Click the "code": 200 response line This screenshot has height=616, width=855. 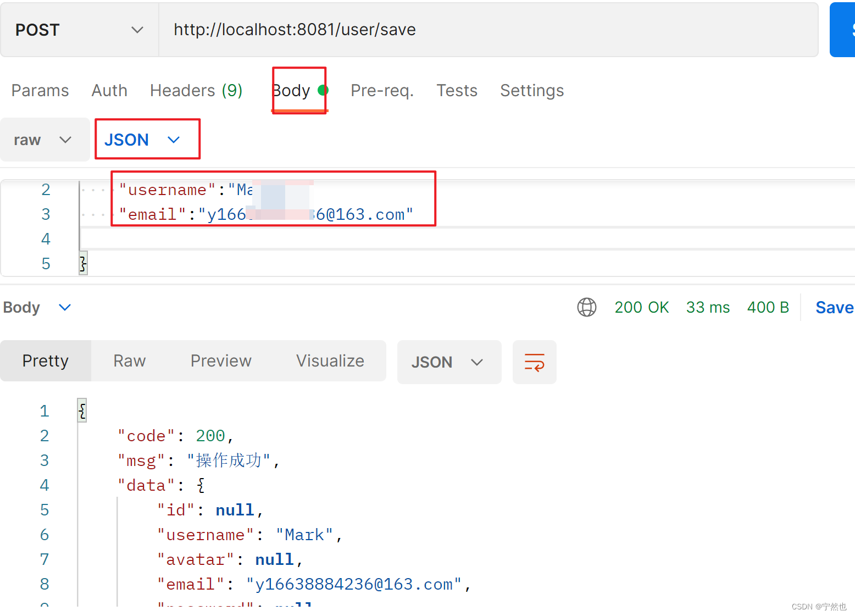[x=176, y=436]
